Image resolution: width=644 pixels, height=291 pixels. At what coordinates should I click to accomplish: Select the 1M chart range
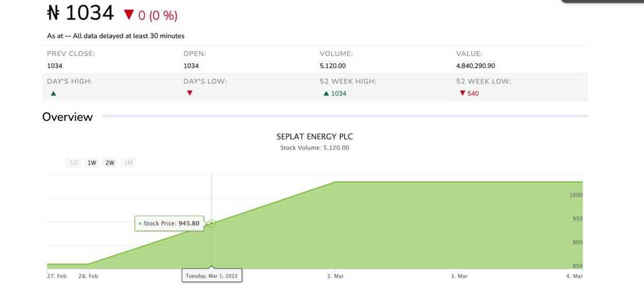[128, 163]
